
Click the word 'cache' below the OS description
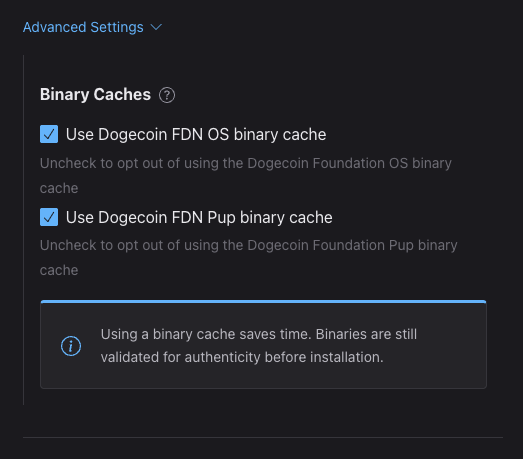pyautogui.click(x=59, y=188)
